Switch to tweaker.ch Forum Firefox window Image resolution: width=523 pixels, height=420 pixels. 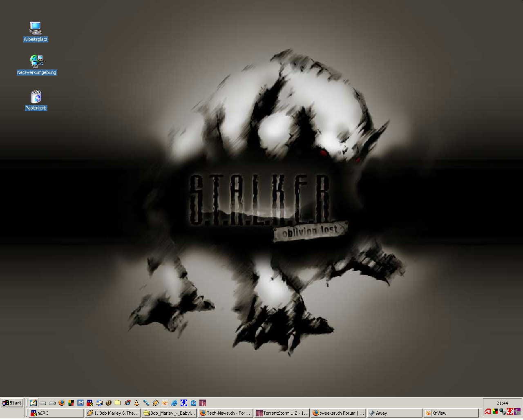coord(338,413)
